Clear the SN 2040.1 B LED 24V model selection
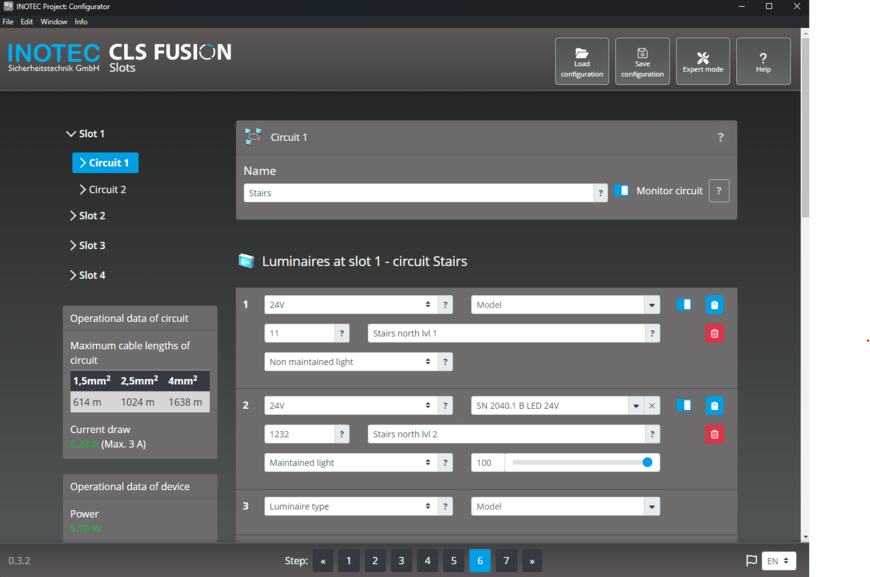The width and height of the screenshot is (870, 577). 652,406
